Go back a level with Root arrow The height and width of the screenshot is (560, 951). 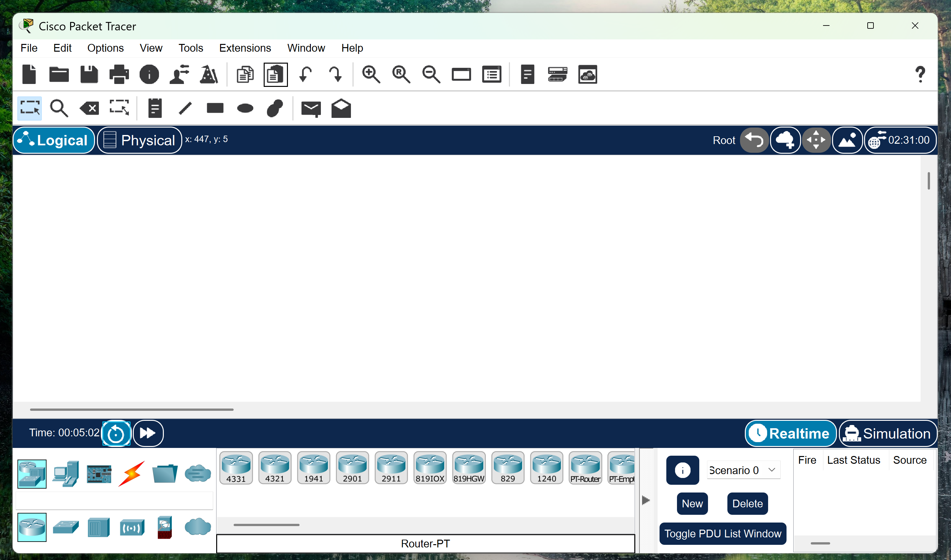[754, 140]
